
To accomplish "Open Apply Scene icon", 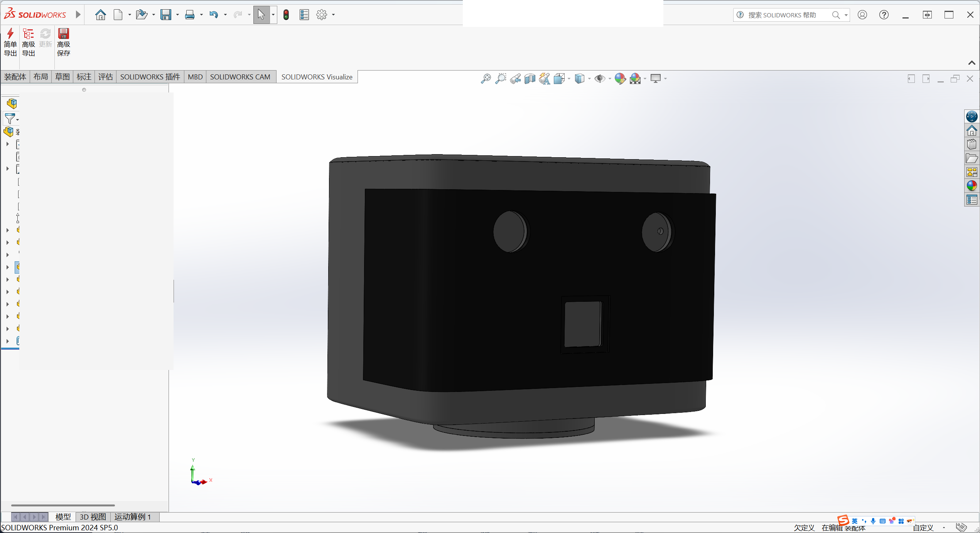I will pos(635,79).
